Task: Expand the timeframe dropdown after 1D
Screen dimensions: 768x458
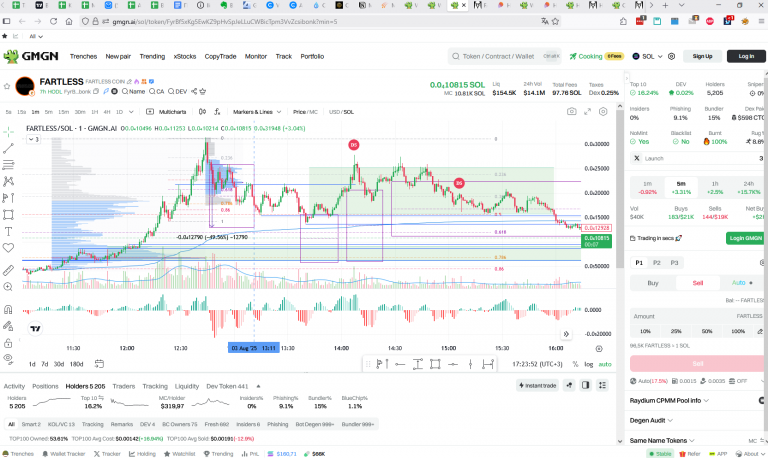Action: [x=131, y=112]
